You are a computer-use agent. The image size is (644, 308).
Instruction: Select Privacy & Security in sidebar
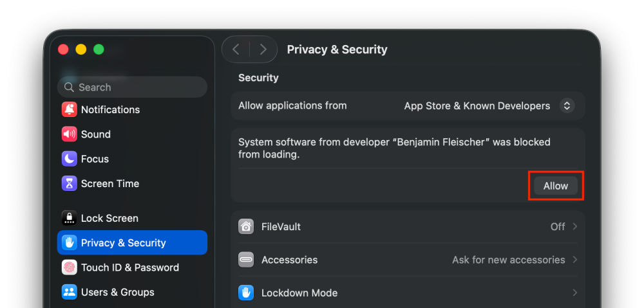(x=132, y=242)
